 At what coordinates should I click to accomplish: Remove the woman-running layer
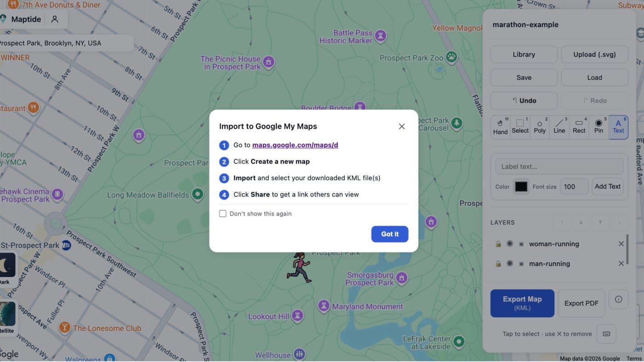[x=621, y=244]
